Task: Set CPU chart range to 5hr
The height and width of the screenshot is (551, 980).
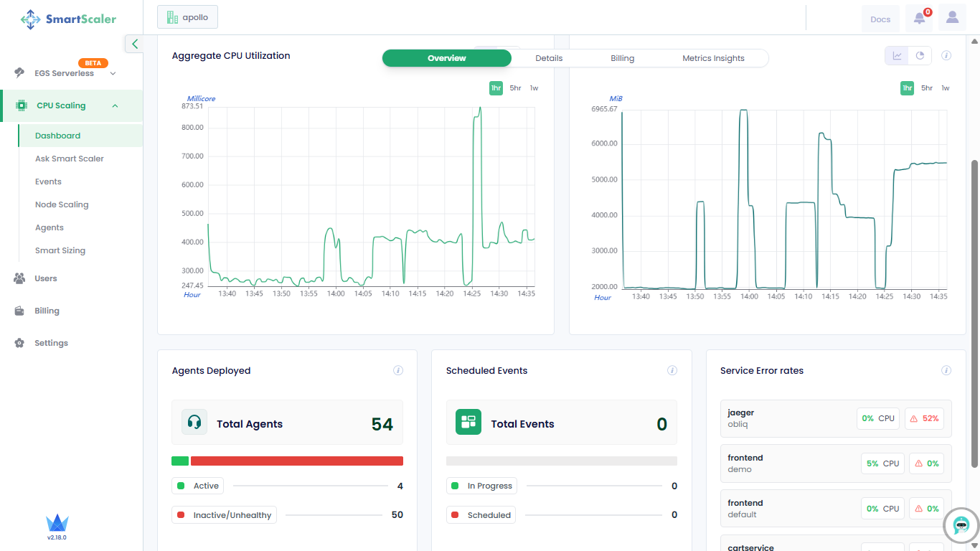Action: 515,88
